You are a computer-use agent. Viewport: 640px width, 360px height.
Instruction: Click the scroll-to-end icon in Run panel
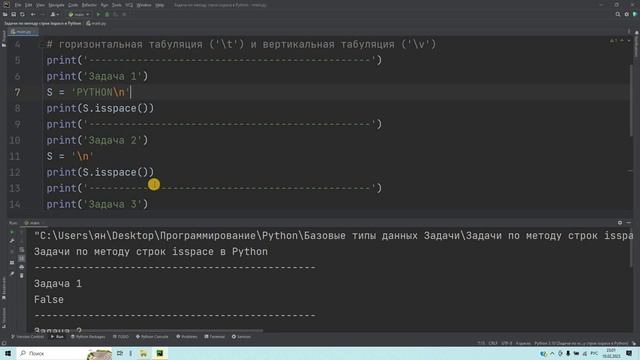22,258
